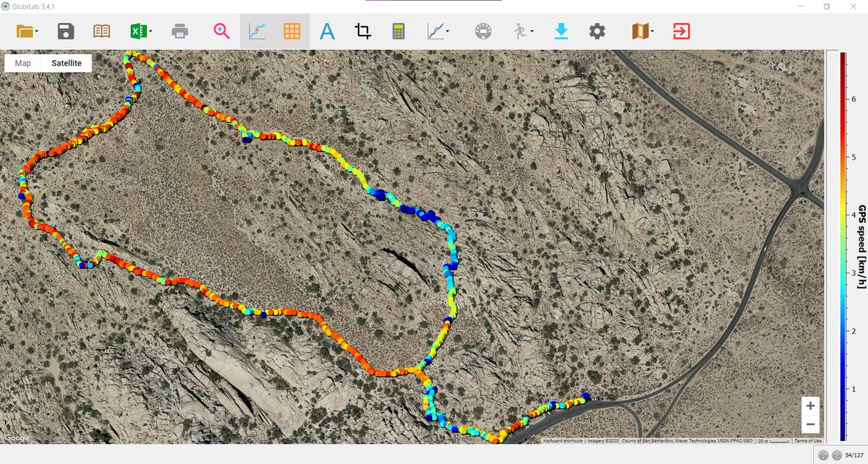The height and width of the screenshot is (464, 868).
Task: Click the imagery copyright attribution text
Action: pyautogui.click(x=671, y=440)
